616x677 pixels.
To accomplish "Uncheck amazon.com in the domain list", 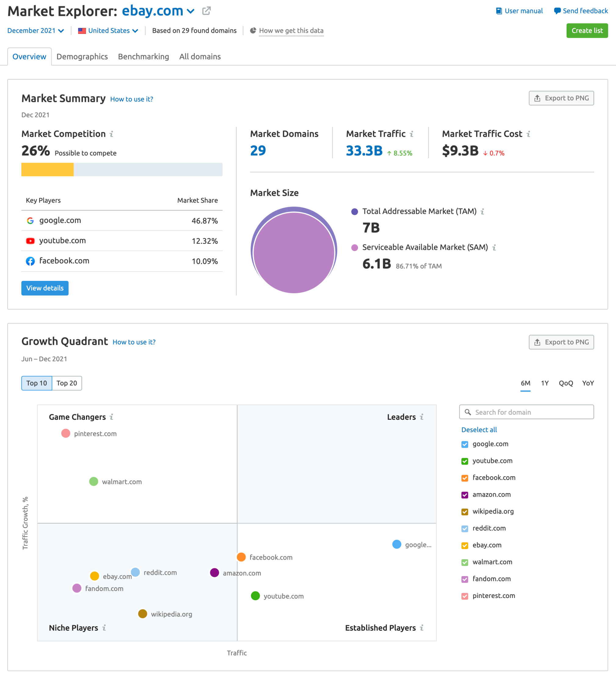I will [465, 495].
